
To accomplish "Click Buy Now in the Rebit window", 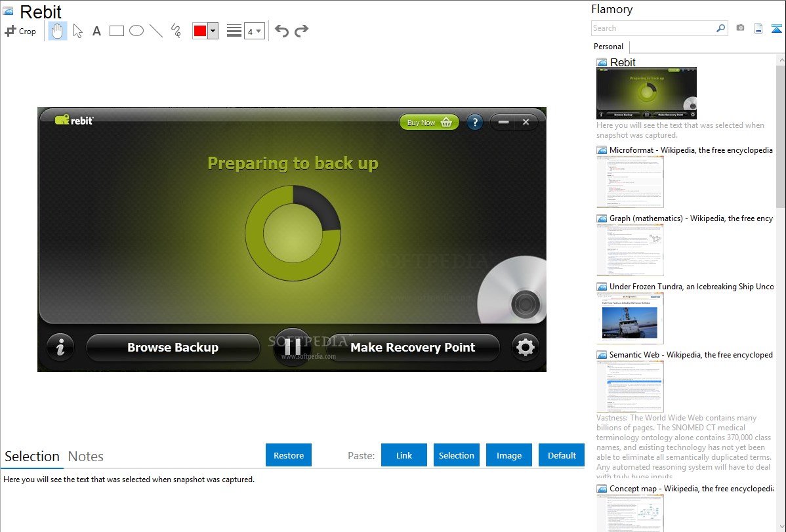I will click(429, 123).
